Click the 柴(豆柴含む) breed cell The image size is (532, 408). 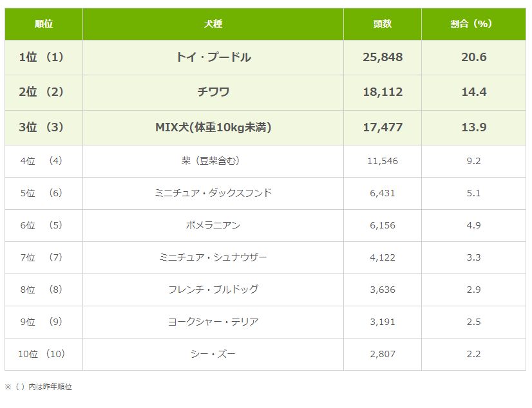213,161
